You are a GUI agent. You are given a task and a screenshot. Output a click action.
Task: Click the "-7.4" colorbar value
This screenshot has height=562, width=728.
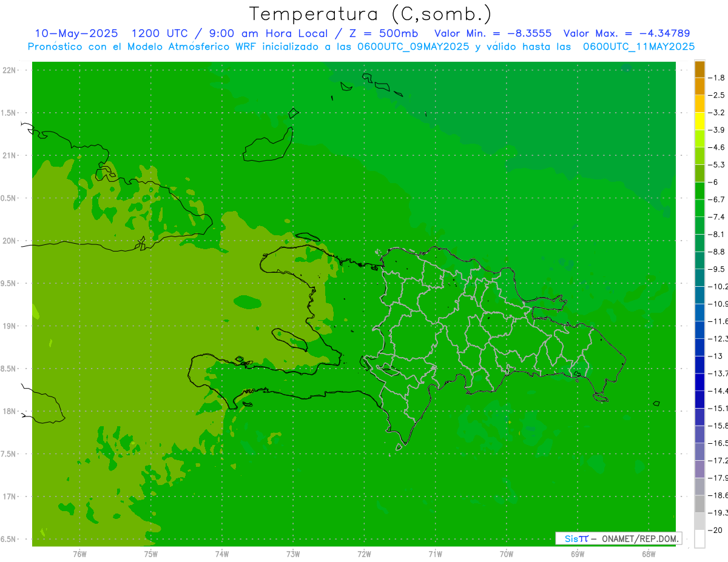point(717,217)
